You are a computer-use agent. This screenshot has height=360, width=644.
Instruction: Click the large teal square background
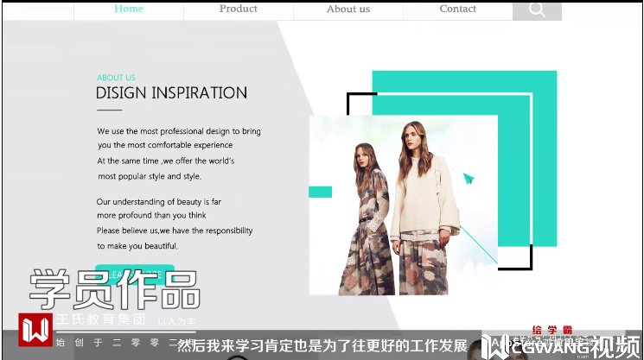pos(464,158)
